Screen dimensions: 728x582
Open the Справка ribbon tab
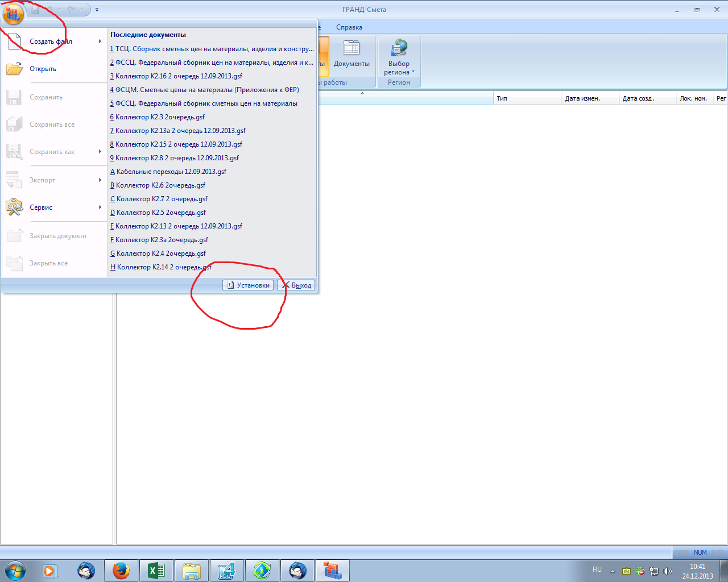(349, 27)
